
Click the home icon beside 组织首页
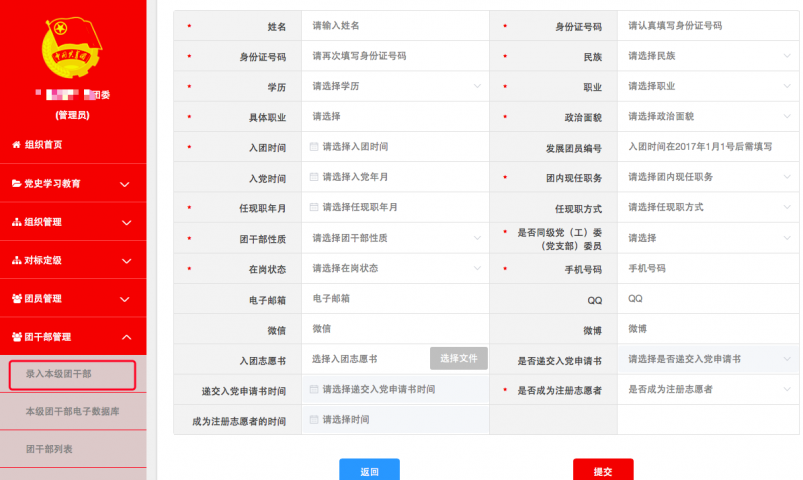(x=16, y=145)
